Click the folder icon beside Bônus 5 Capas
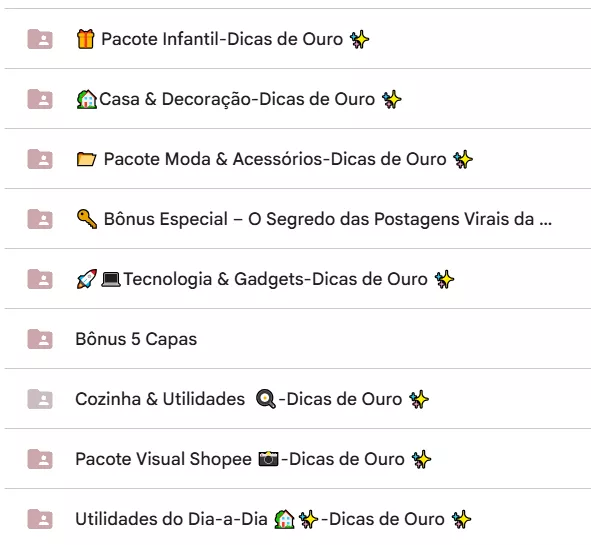Screen dimensions: 591x545 (40, 339)
